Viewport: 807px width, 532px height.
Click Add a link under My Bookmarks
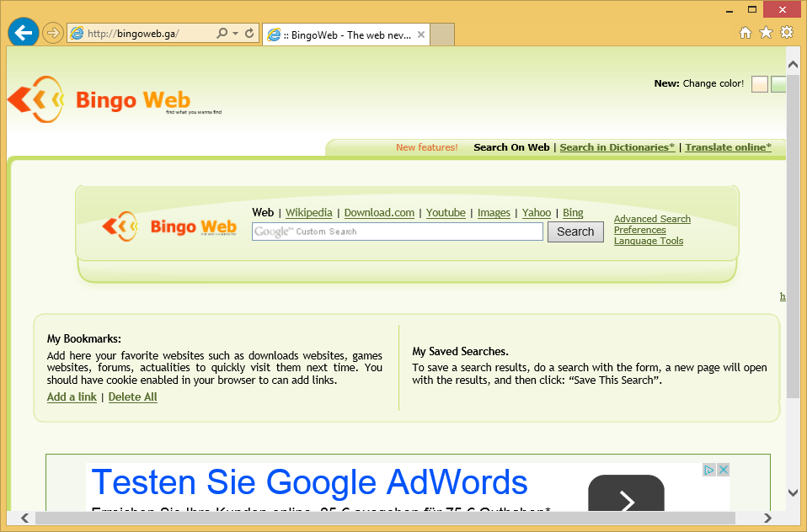click(x=72, y=396)
